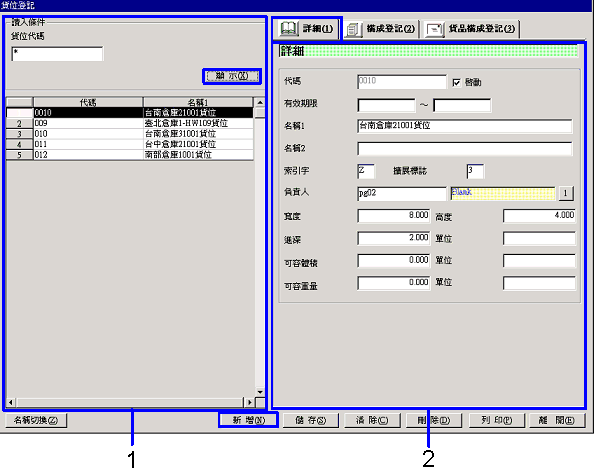
Task: Click the lookup button next to 負責人 field
Action: (x=566, y=193)
